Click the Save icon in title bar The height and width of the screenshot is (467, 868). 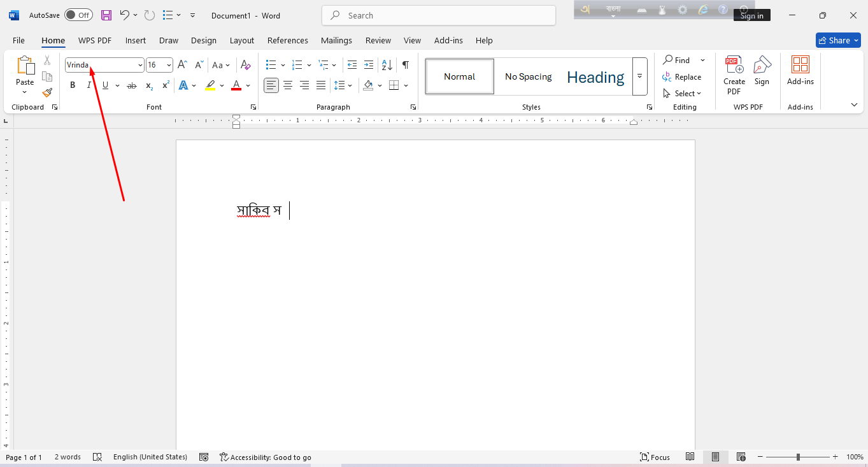pyautogui.click(x=106, y=15)
